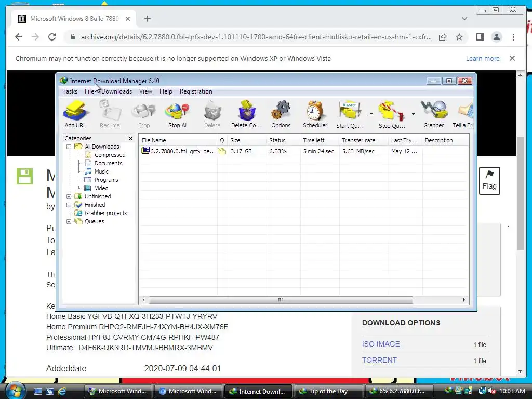The height and width of the screenshot is (399, 532).
Task: Click the 3.17 GB size cell
Action: click(x=241, y=151)
